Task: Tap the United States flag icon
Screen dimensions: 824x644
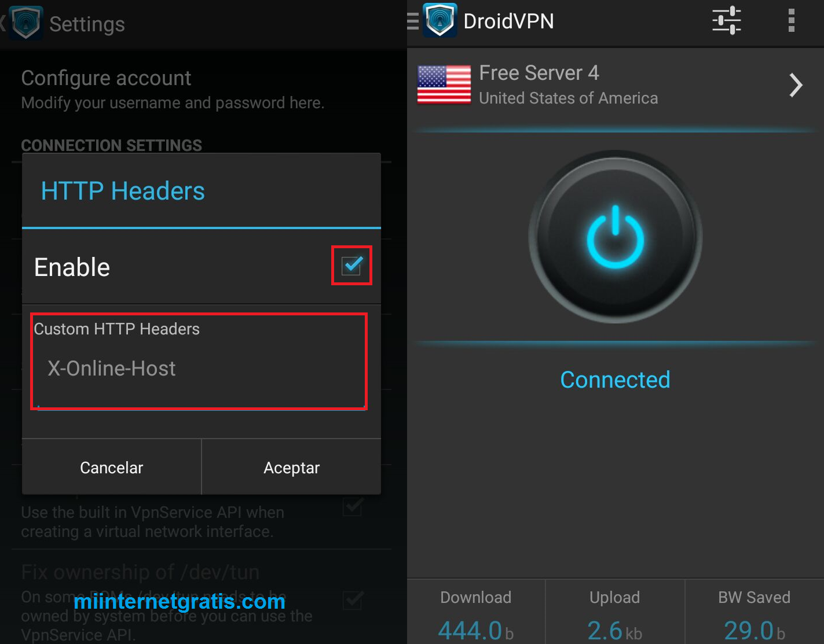Action: pyautogui.click(x=444, y=85)
